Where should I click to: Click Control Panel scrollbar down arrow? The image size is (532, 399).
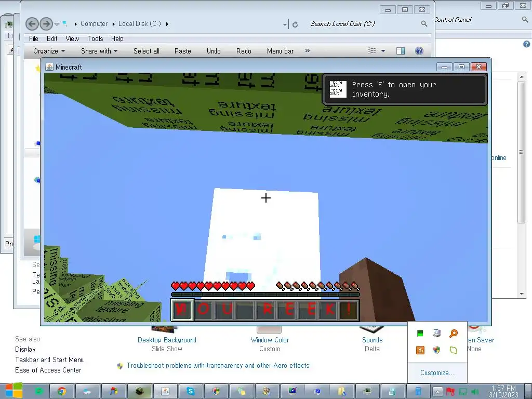click(522, 294)
